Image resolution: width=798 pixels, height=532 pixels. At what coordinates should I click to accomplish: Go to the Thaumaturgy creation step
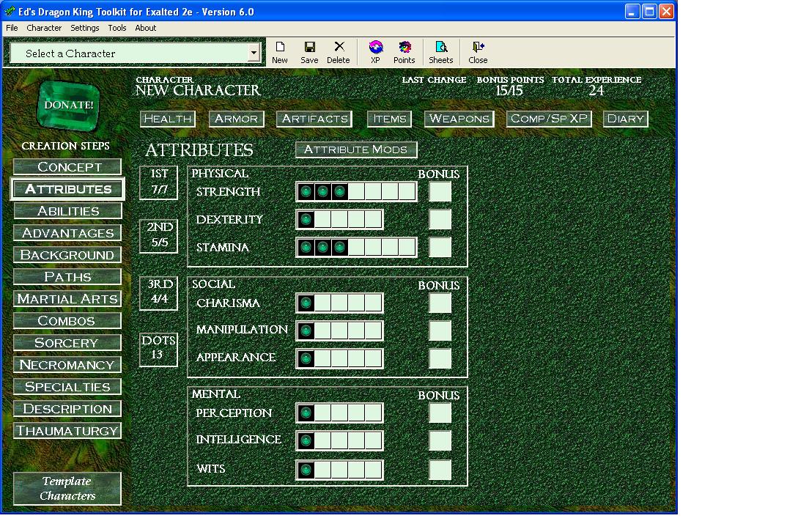pos(67,431)
